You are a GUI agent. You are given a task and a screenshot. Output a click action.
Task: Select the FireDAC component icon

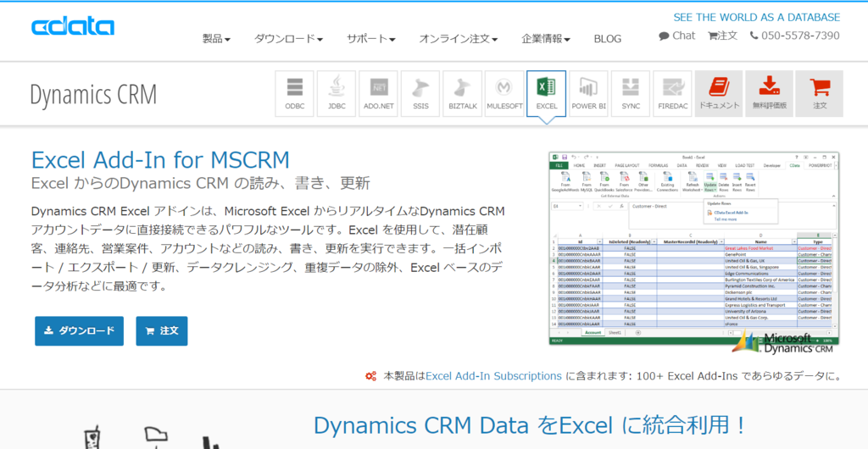click(672, 93)
